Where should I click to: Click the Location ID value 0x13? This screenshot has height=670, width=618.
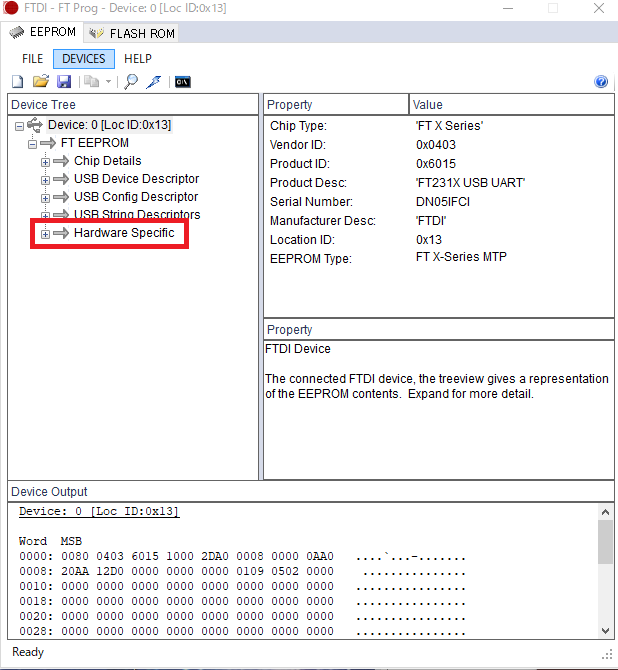[429, 240]
